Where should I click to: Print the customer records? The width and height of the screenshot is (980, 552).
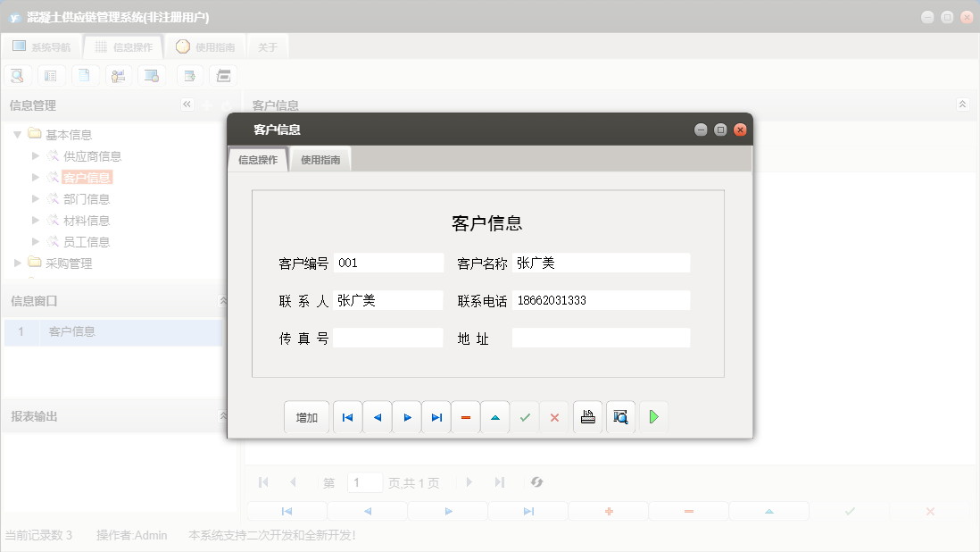click(x=587, y=416)
